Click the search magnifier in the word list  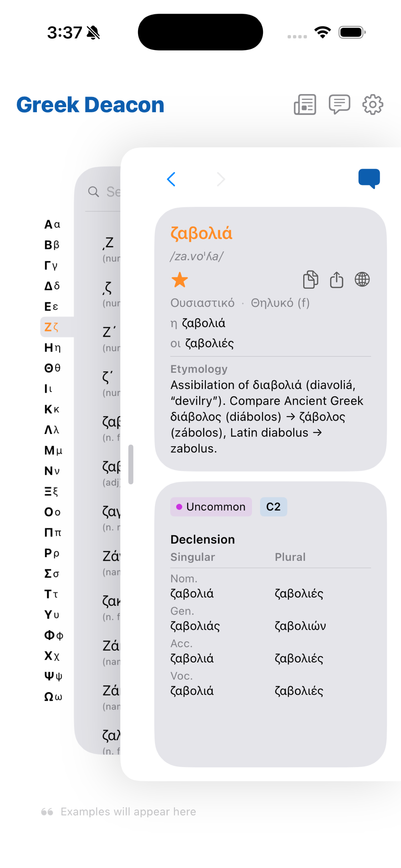(93, 192)
